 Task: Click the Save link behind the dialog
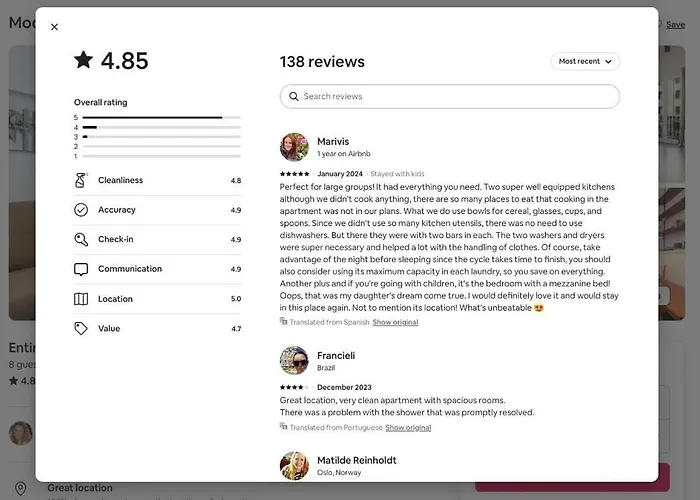[675, 25]
